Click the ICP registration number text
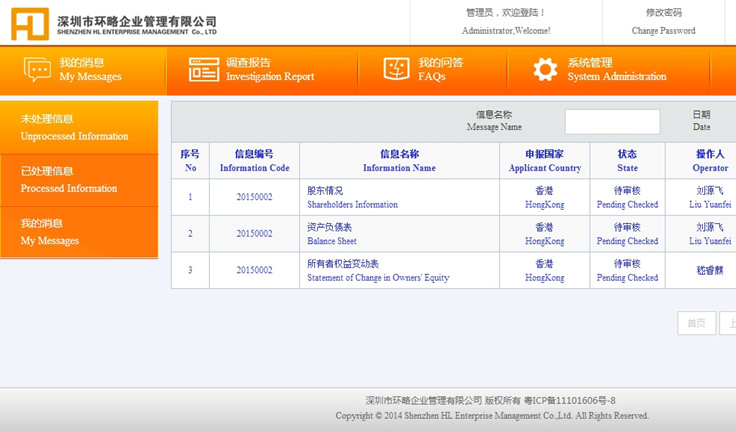Image resolution: width=736 pixels, height=432 pixels. pyautogui.click(x=569, y=401)
